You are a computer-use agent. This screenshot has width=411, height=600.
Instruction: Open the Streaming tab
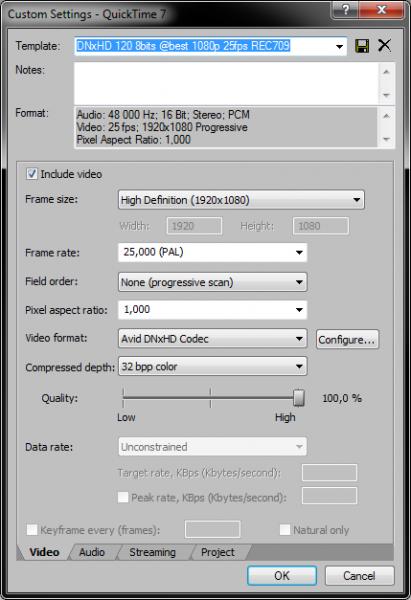152,552
